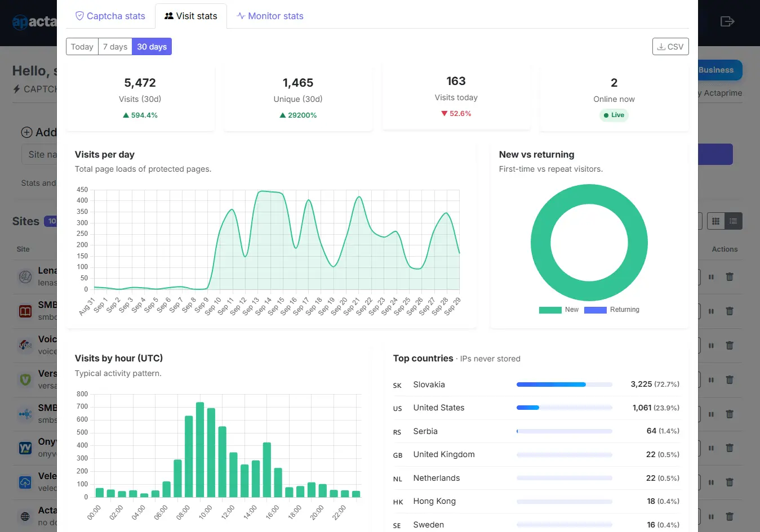The width and height of the screenshot is (760, 532).
Task: Click the Vers site shield favicon
Action: pyautogui.click(x=25, y=379)
